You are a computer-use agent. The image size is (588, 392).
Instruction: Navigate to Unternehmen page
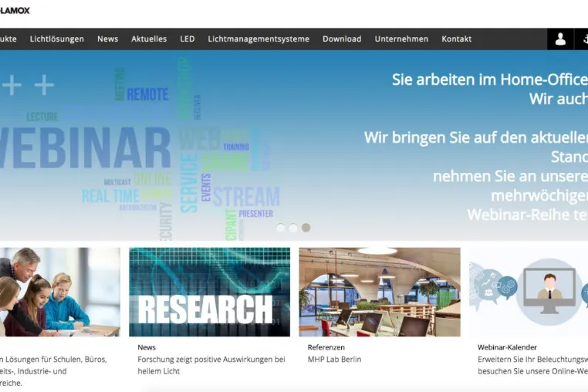[x=401, y=39]
